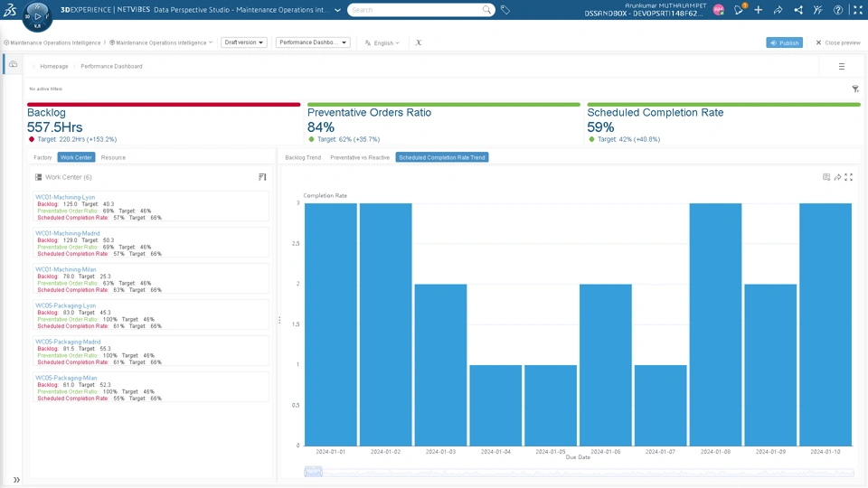
Task: Change language from English dropdown
Action: [382, 42]
